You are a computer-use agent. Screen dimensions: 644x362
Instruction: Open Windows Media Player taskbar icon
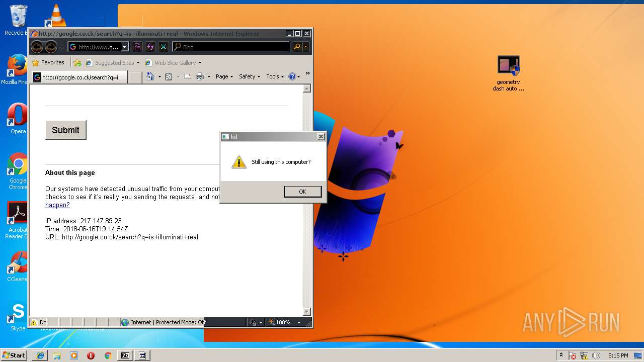pyautogui.click(x=74, y=355)
